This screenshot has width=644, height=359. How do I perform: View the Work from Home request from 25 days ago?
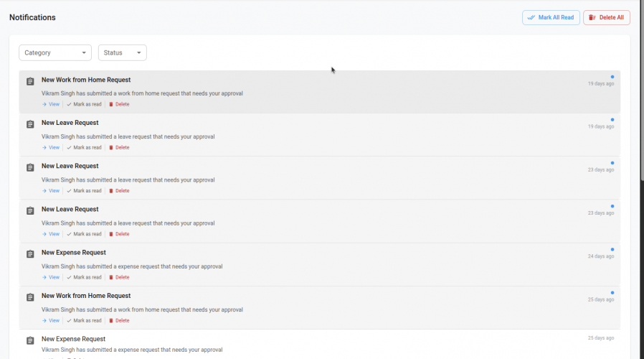coord(51,321)
